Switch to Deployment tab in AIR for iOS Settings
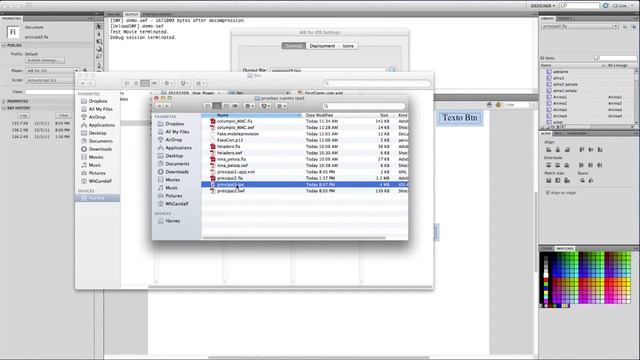640x360 pixels. click(322, 46)
